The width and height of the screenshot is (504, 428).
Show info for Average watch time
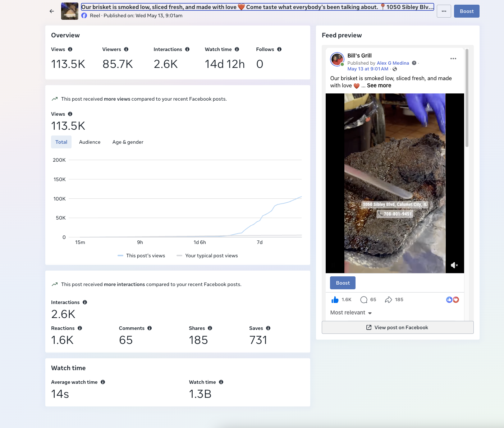pyautogui.click(x=103, y=382)
